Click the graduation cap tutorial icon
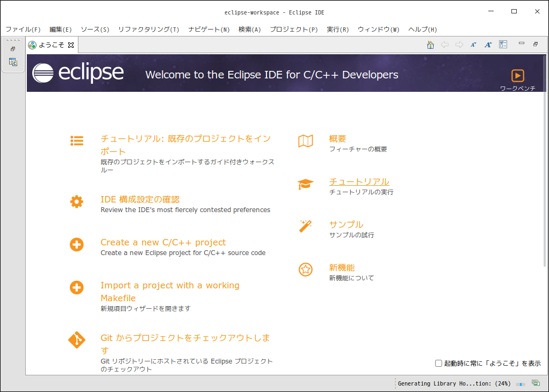 [306, 184]
